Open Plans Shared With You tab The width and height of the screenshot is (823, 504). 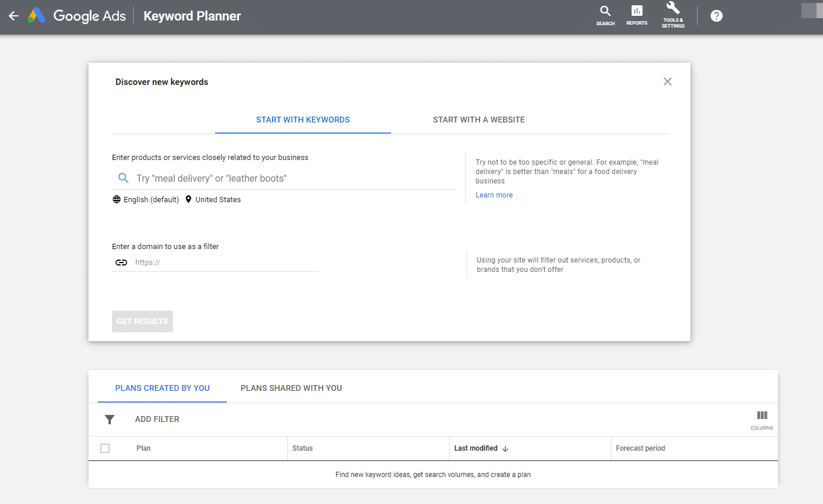291,388
